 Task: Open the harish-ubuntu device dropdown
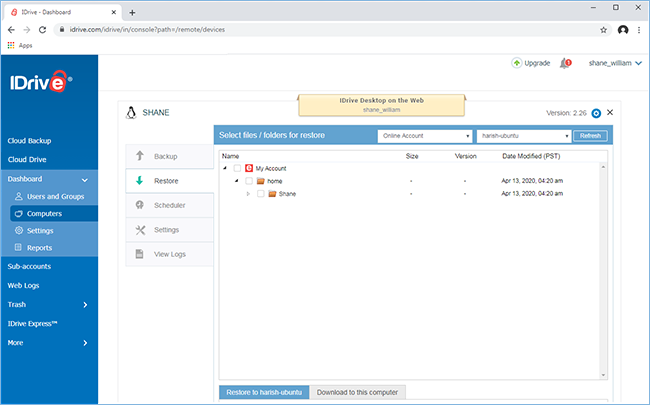point(524,136)
